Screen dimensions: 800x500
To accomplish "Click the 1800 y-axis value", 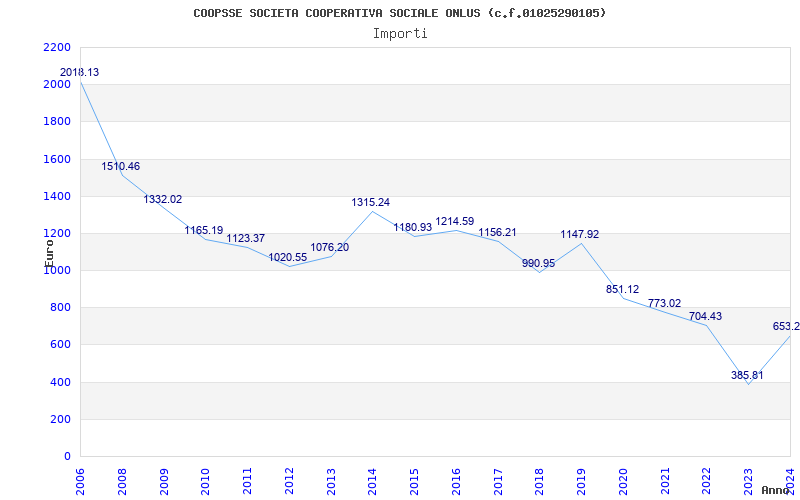I will pos(57,122).
